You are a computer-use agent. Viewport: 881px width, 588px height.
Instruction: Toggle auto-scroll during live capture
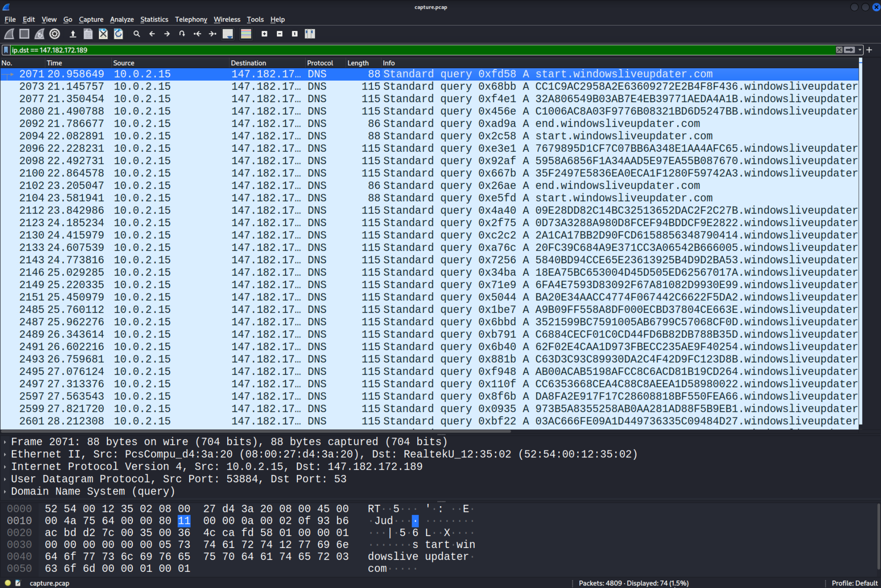coord(228,34)
